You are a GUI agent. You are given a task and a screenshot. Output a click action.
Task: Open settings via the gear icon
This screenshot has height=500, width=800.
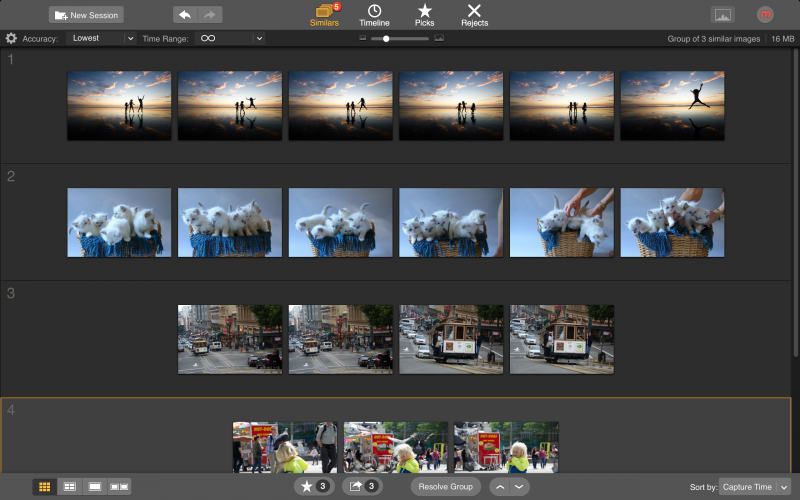point(11,38)
